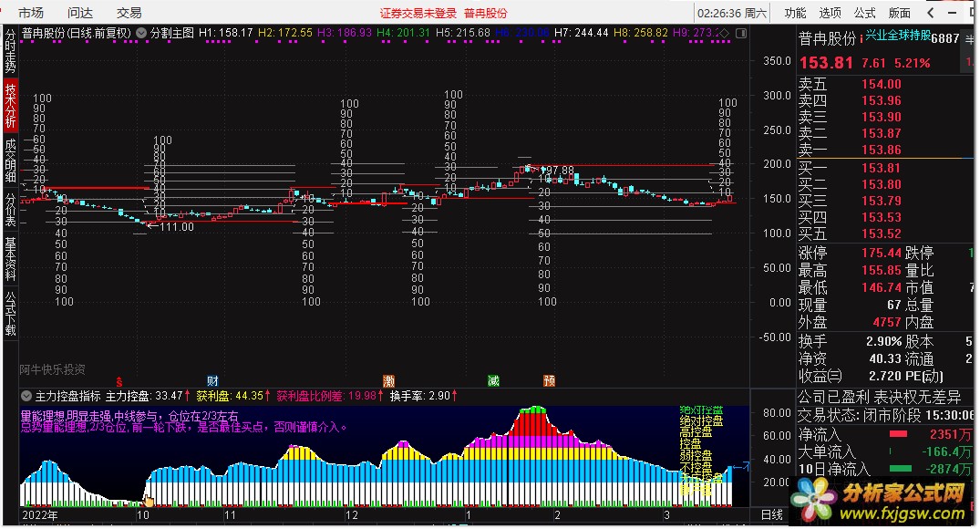
Task: Click the 涨停 175.44 value
Action: (882, 253)
